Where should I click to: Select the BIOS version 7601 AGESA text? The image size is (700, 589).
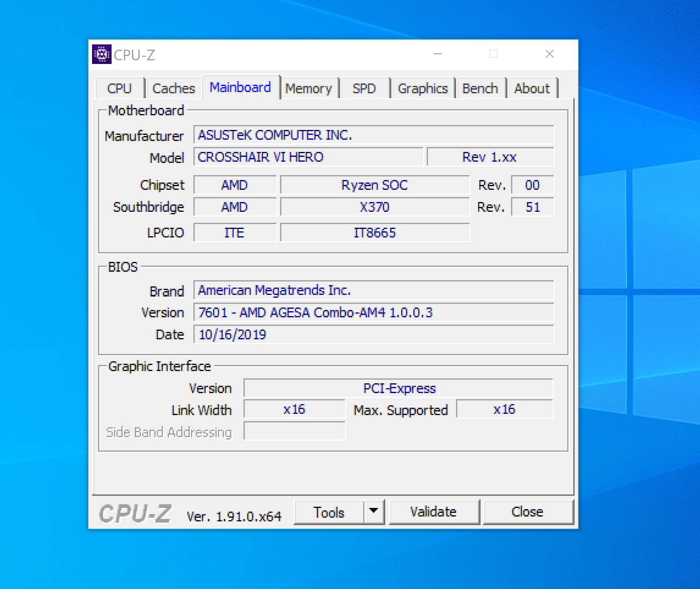(x=374, y=312)
